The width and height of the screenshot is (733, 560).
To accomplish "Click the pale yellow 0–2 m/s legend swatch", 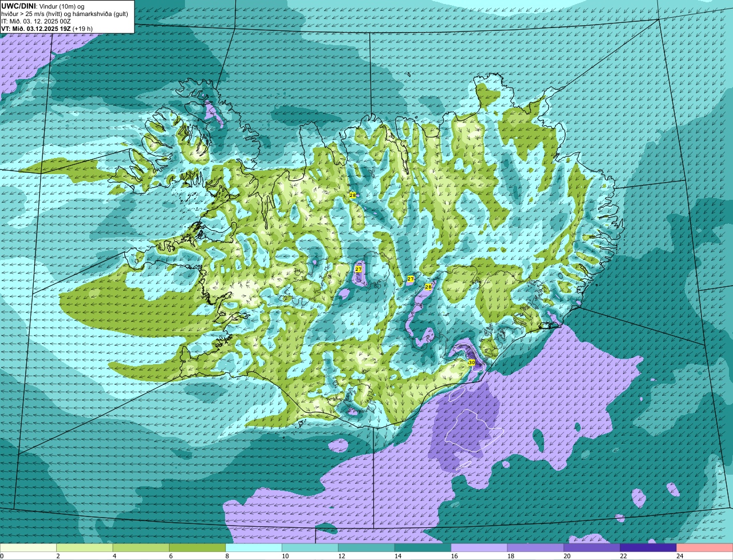I will [29, 547].
